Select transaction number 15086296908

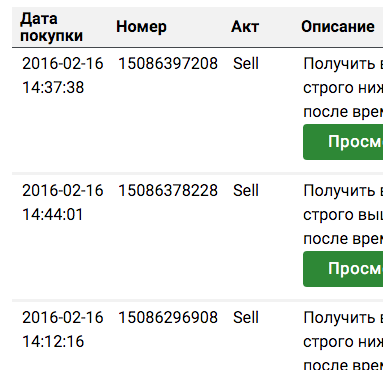click(x=168, y=318)
